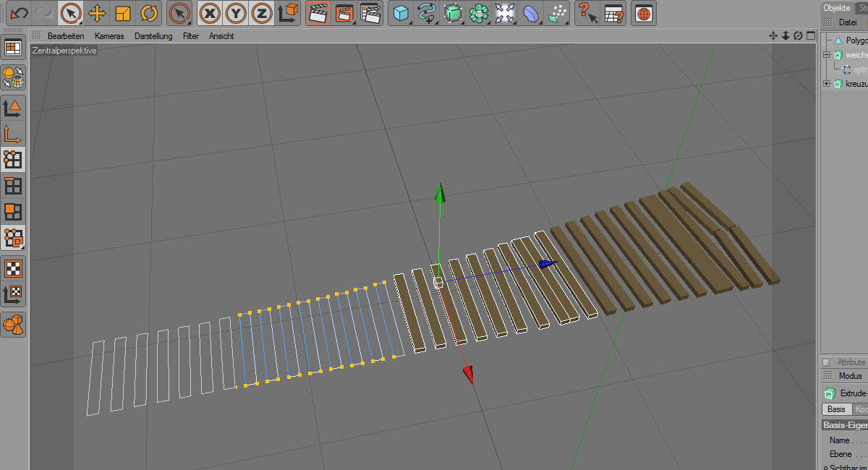The height and width of the screenshot is (470, 868).
Task: Click the Render active view clapperboard
Action: coord(318,13)
